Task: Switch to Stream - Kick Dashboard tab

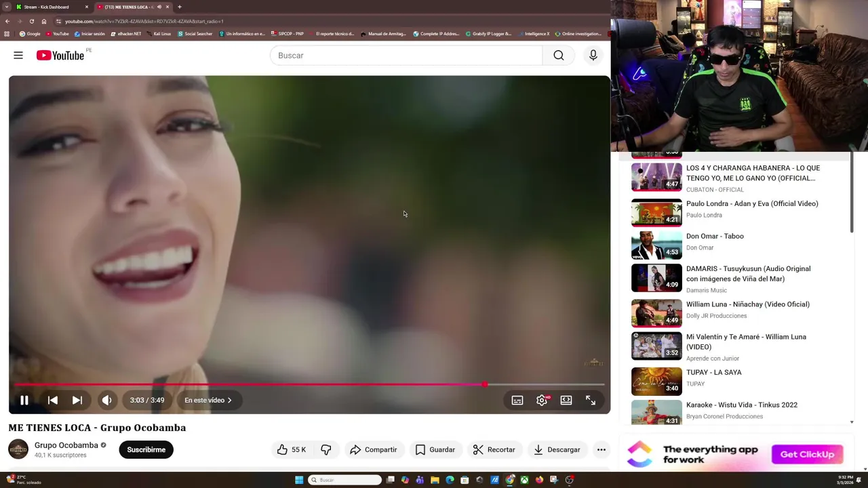Action: tap(51, 7)
